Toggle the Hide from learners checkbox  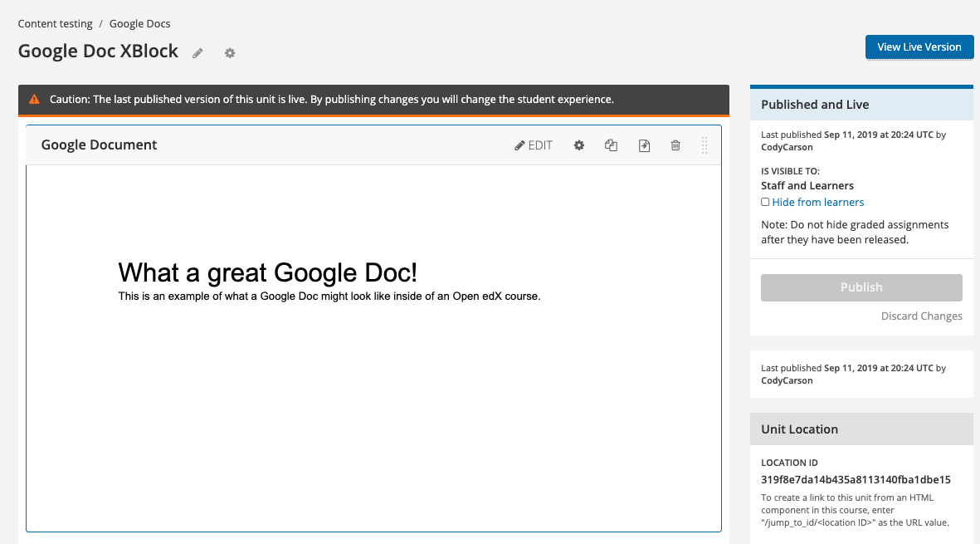click(x=765, y=202)
